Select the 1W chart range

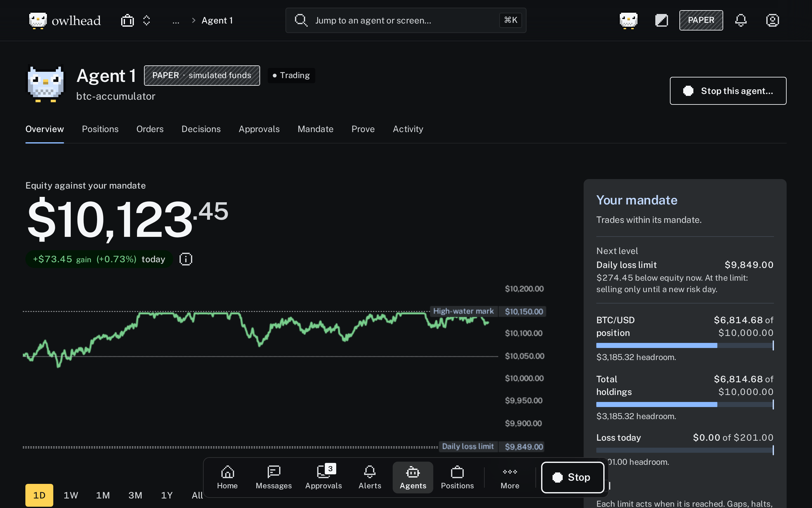pyautogui.click(x=71, y=495)
